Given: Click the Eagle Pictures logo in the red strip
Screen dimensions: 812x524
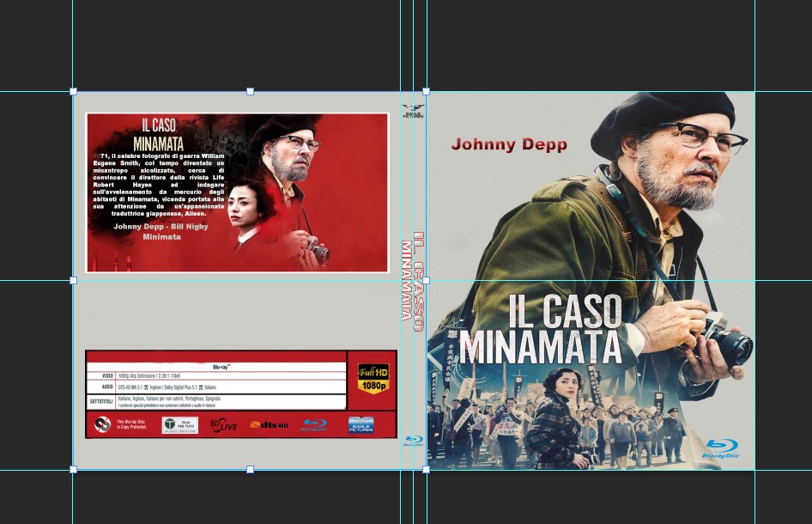Looking at the screenshot, I should coord(361,424).
